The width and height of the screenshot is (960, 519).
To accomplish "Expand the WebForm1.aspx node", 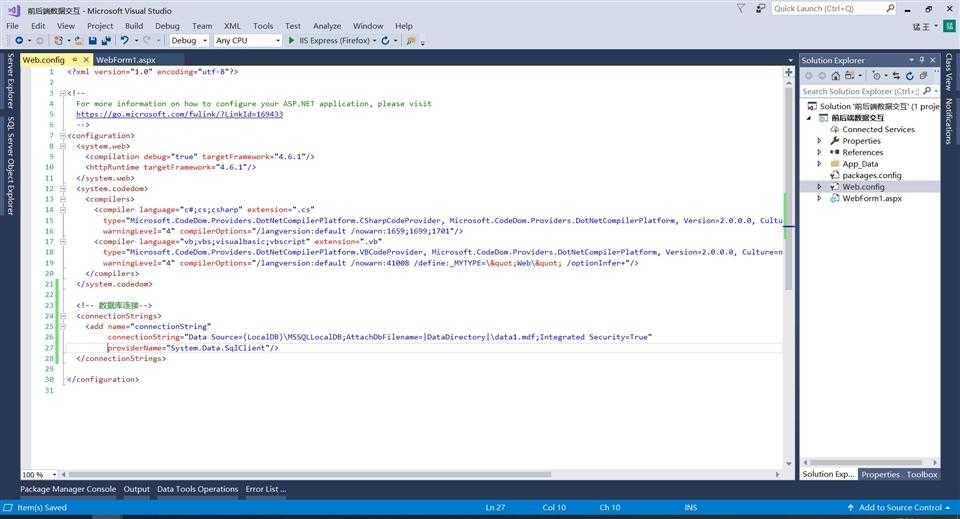I will point(819,198).
